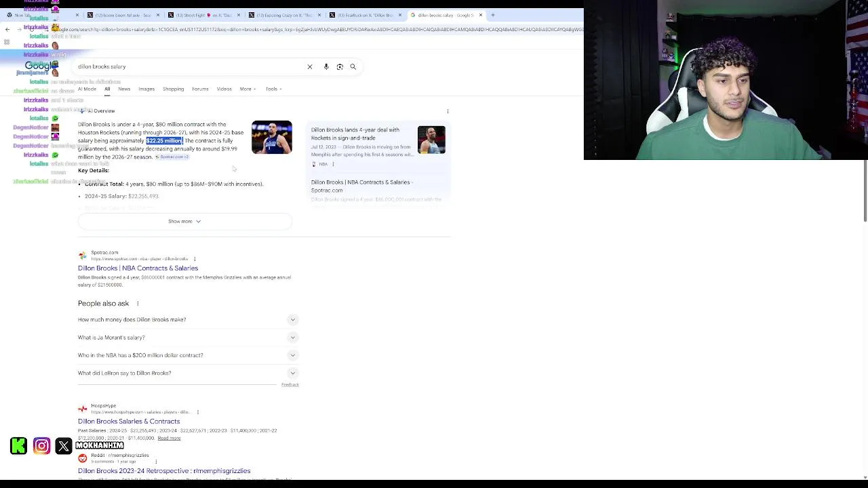Open the Spotrac.com +2 source chip
Image resolution: width=868 pixels, height=488 pixels.
pyautogui.click(x=172, y=157)
